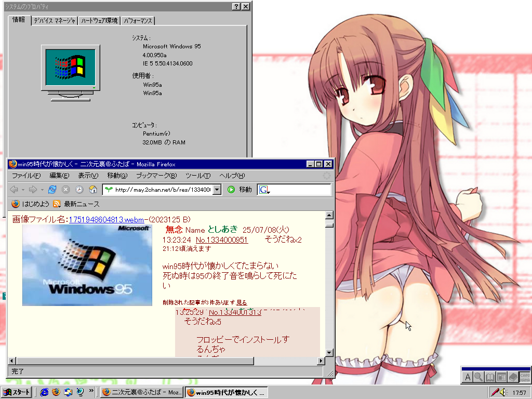
Task: Click the vertical scrollbar down arrow
Action: point(329,353)
